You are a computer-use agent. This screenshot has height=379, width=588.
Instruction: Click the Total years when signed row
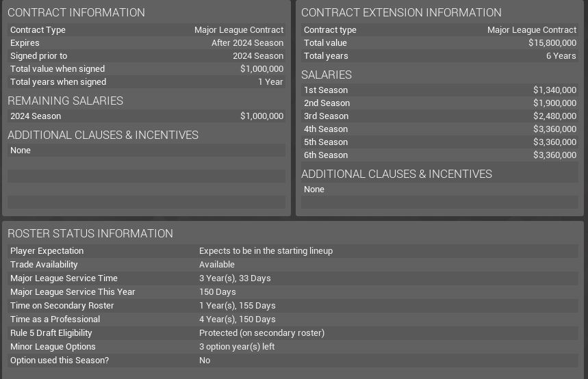pyautogui.click(x=146, y=81)
